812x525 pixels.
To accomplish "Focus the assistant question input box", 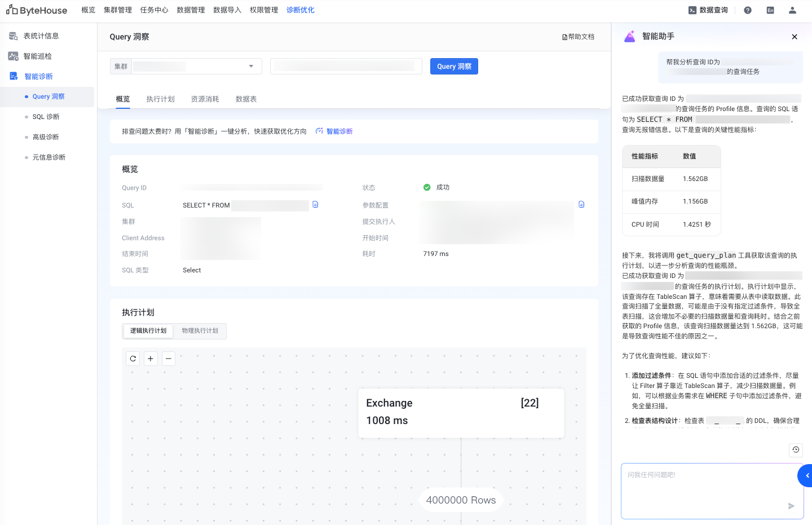I will pos(712,491).
